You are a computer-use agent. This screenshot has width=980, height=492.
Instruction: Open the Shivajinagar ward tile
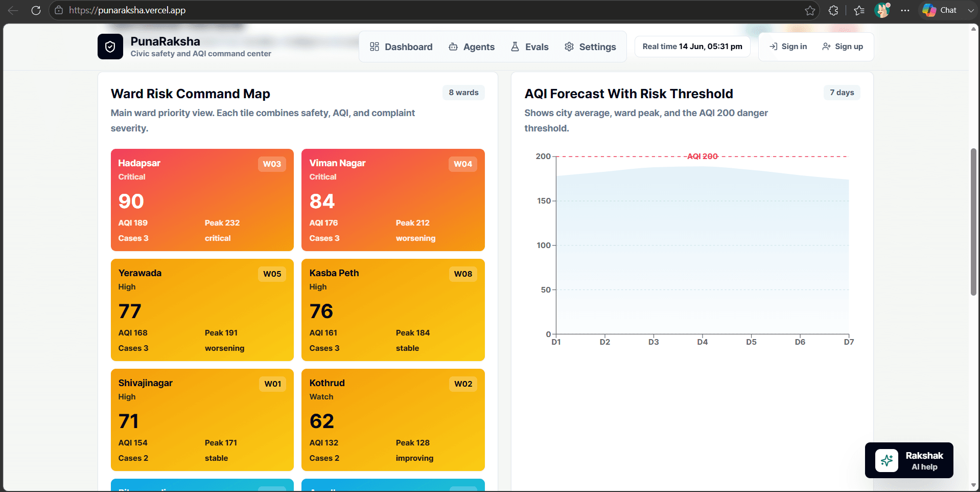pos(202,420)
